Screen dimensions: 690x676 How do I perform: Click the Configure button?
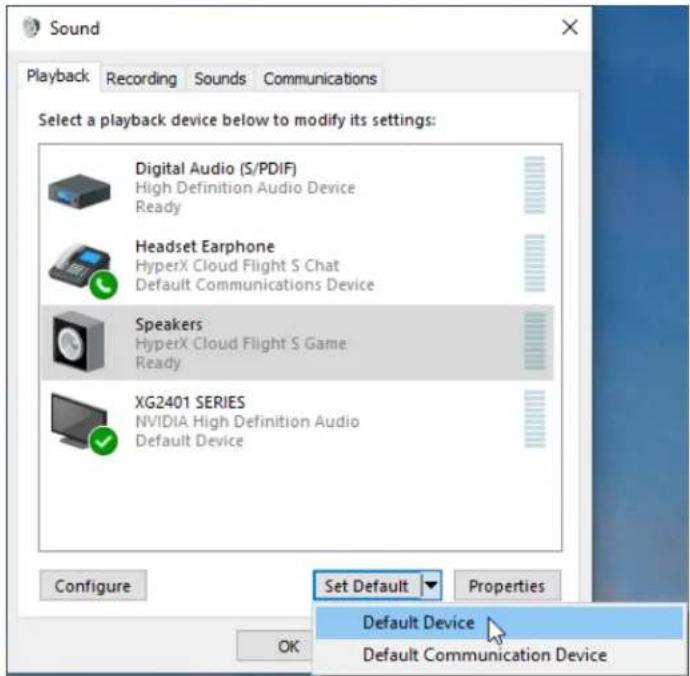[x=93, y=586]
